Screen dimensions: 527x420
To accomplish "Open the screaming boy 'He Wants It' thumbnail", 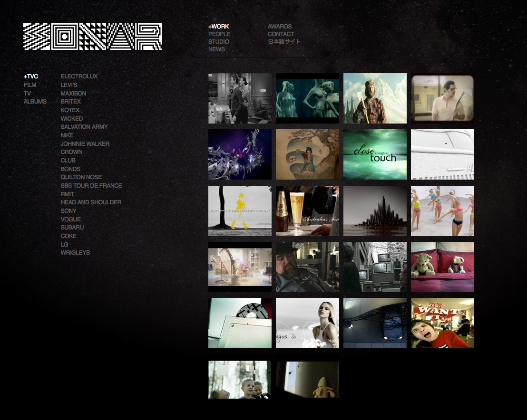I will [443, 323].
